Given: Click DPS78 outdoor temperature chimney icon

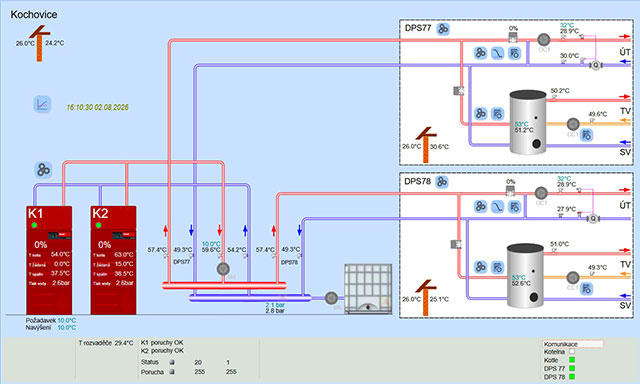Looking at the screenshot, I should point(426,298).
